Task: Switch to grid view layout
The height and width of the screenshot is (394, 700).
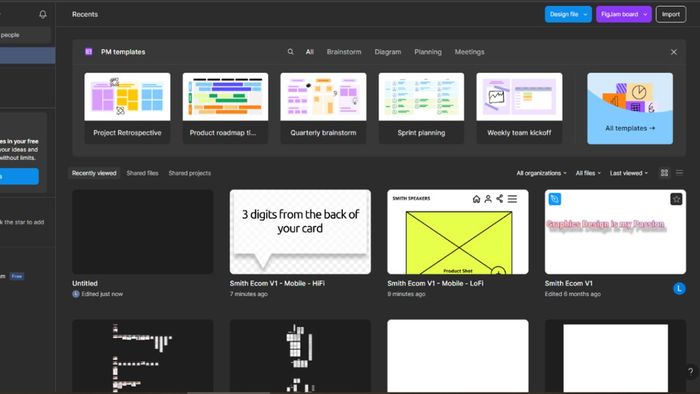Action: (664, 173)
